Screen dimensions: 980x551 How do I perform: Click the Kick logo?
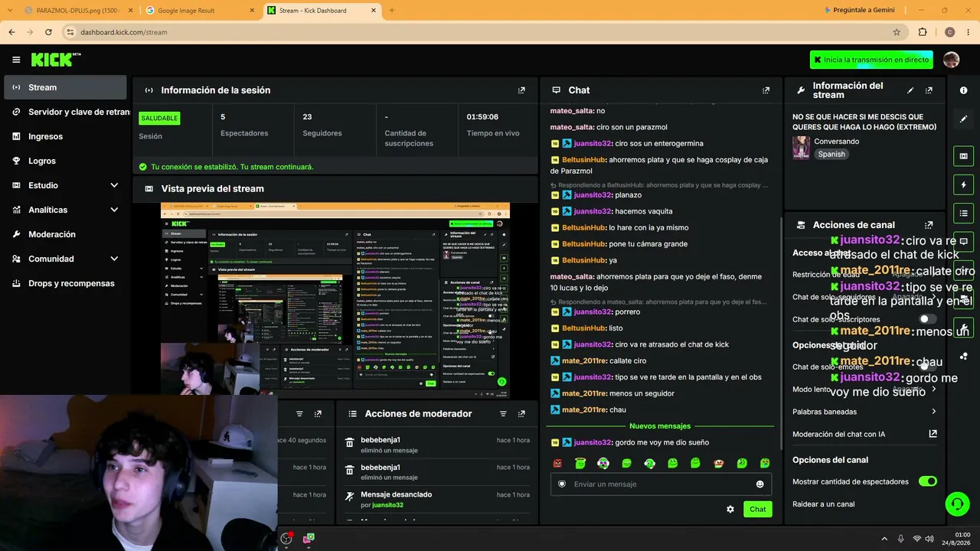(56, 60)
